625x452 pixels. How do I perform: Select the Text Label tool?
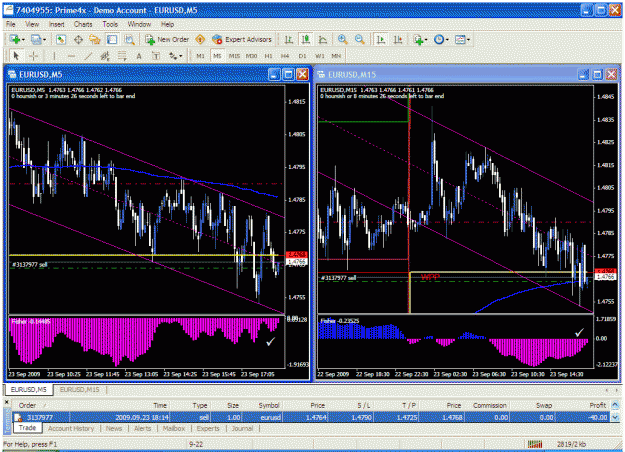[x=156, y=56]
